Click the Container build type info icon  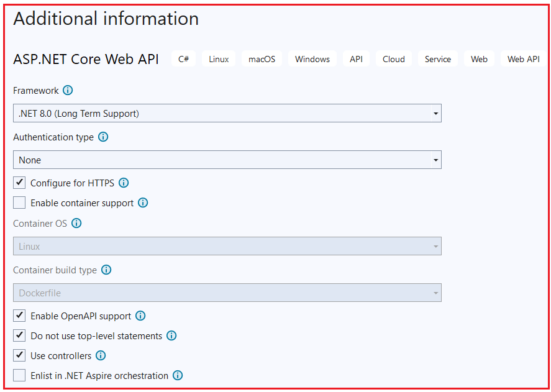106,270
